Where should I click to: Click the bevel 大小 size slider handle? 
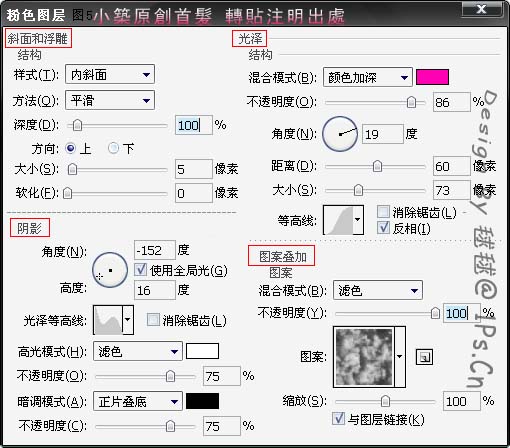(72, 169)
